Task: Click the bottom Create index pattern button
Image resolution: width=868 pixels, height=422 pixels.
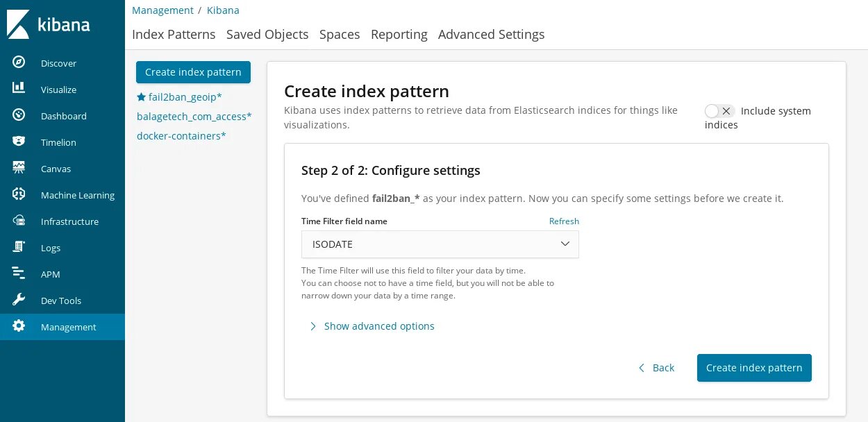Action: pyautogui.click(x=754, y=368)
